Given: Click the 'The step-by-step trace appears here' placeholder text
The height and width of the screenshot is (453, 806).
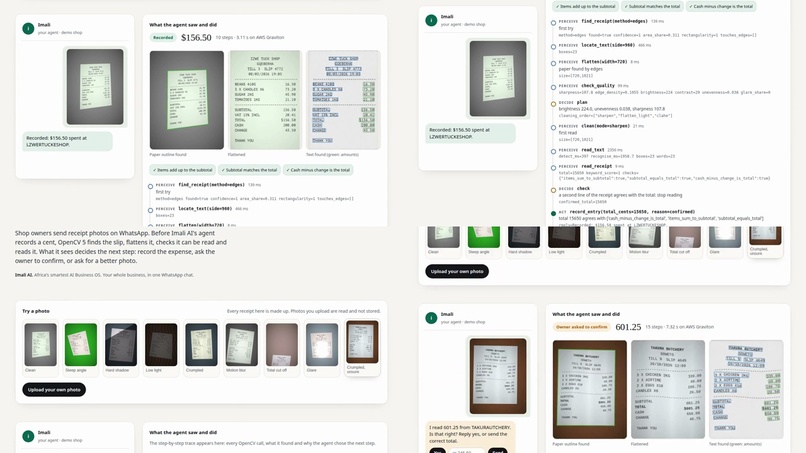Looking at the screenshot, I should [262, 443].
